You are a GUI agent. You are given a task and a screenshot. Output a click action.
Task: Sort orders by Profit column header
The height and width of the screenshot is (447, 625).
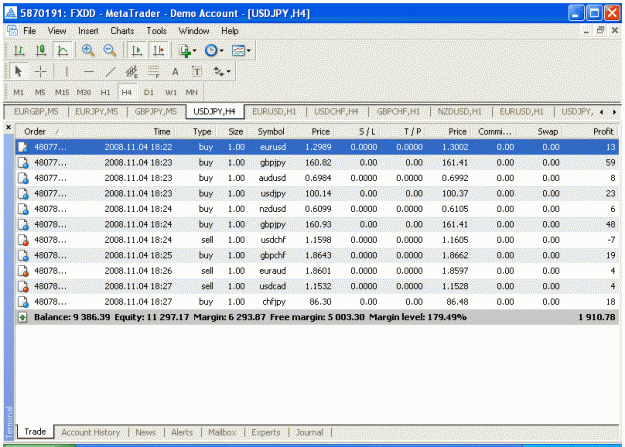pos(589,132)
